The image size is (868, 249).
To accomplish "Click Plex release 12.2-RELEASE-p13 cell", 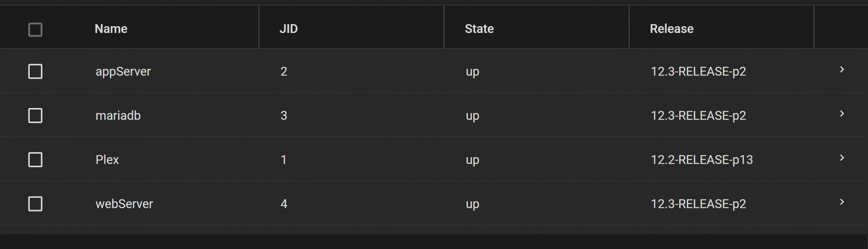I will pos(702,160).
